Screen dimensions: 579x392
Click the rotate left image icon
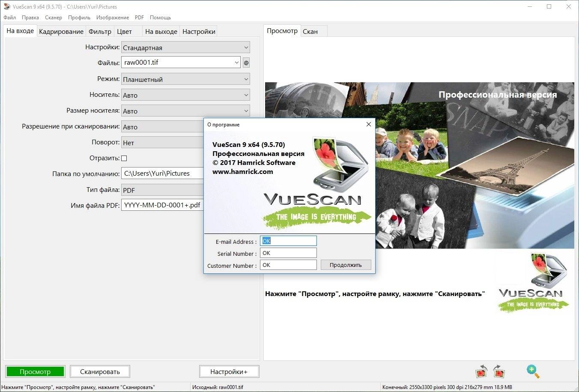click(x=481, y=371)
